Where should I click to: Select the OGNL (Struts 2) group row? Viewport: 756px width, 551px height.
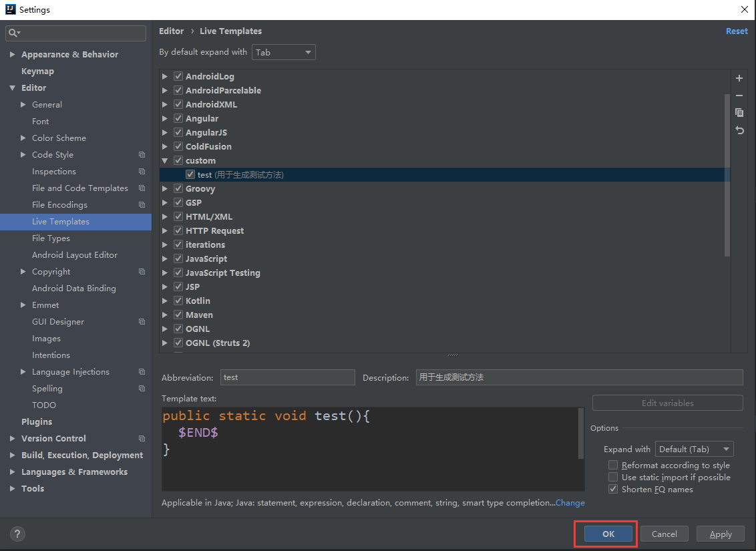tap(445, 343)
